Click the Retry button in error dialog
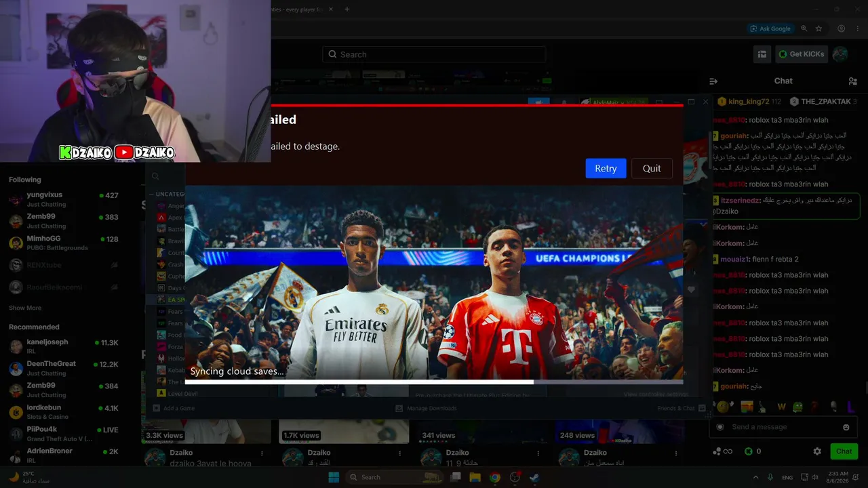 (606, 169)
